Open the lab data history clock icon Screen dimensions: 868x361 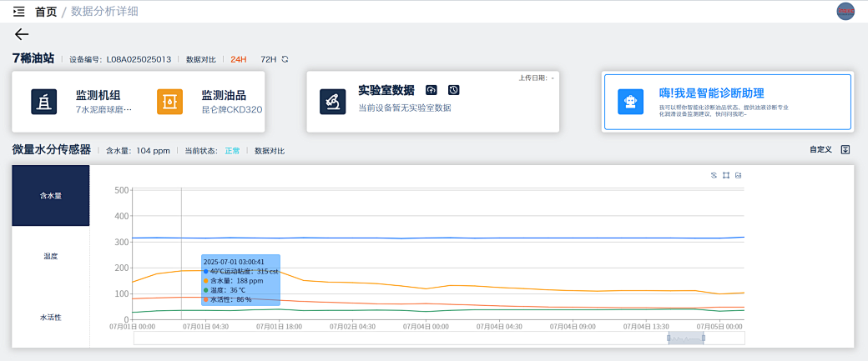(x=453, y=90)
